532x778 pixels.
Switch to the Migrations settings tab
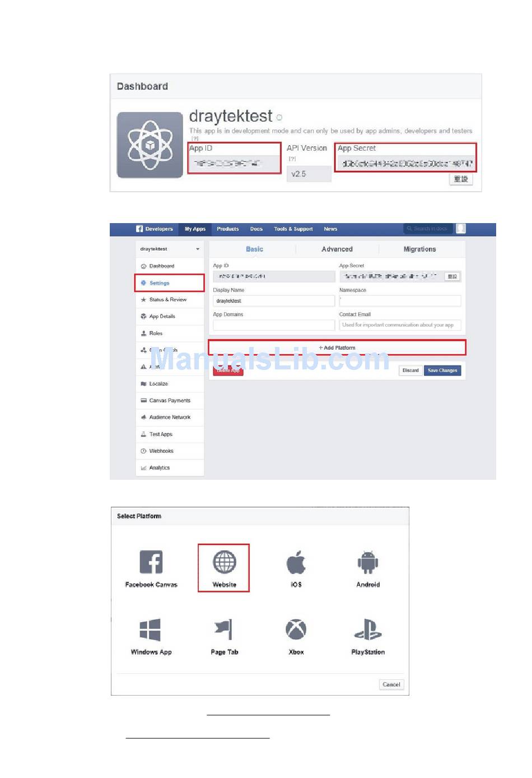(419, 249)
